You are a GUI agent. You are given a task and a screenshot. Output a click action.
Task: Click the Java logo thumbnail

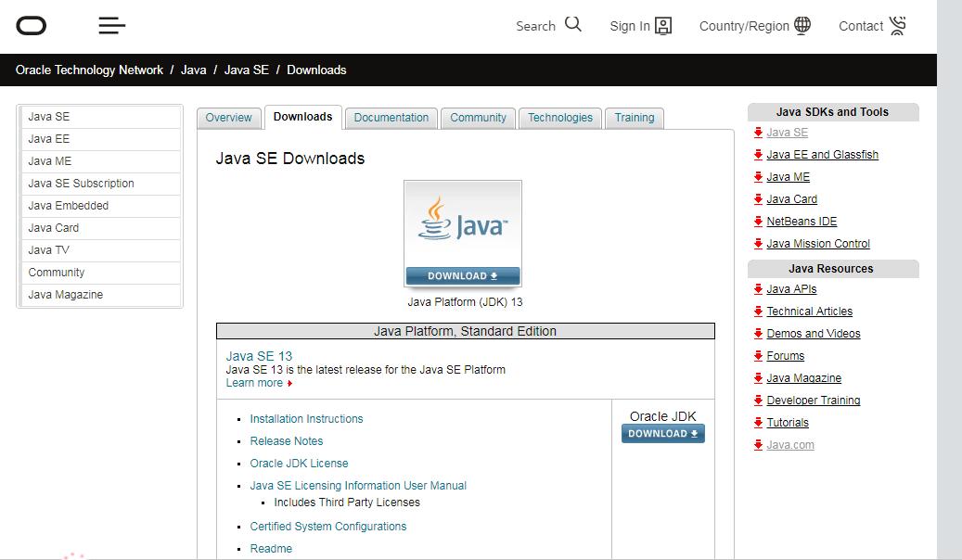click(x=462, y=223)
